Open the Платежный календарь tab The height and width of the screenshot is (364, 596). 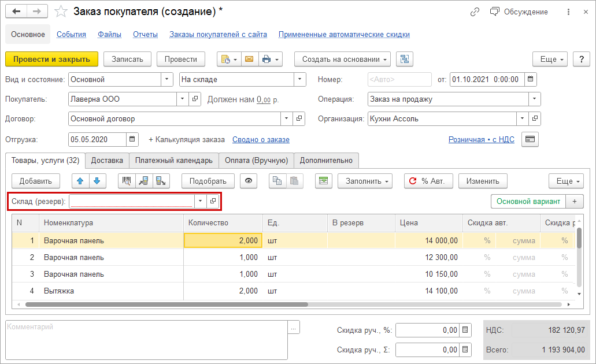tap(173, 160)
